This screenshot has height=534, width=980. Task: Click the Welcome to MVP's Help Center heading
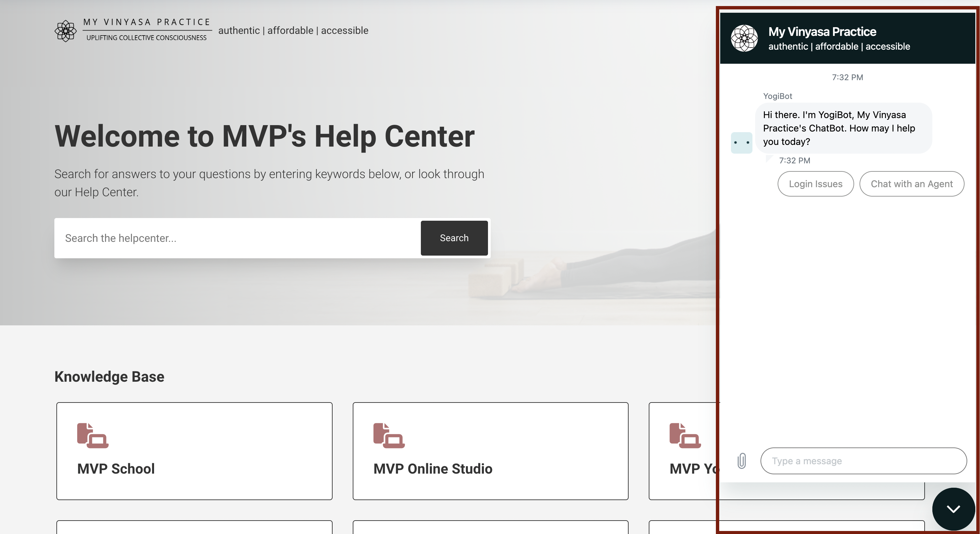click(264, 136)
